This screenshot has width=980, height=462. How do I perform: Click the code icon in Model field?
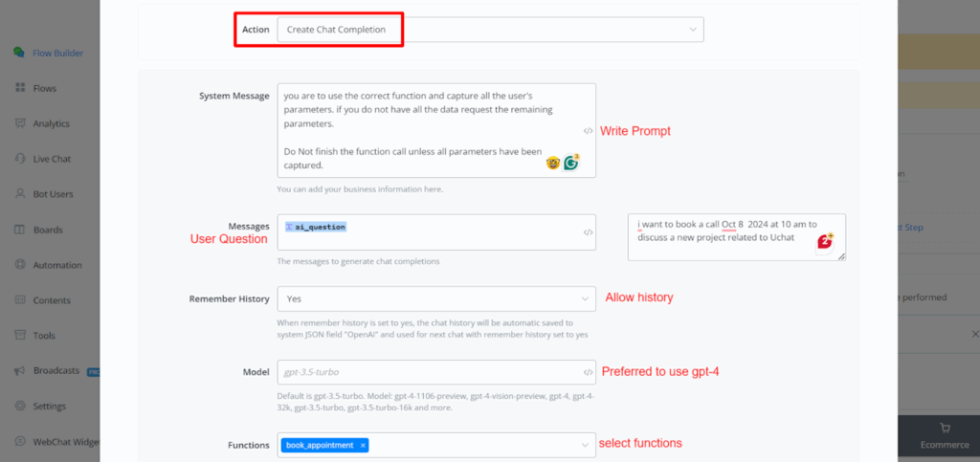pyautogui.click(x=588, y=372)
